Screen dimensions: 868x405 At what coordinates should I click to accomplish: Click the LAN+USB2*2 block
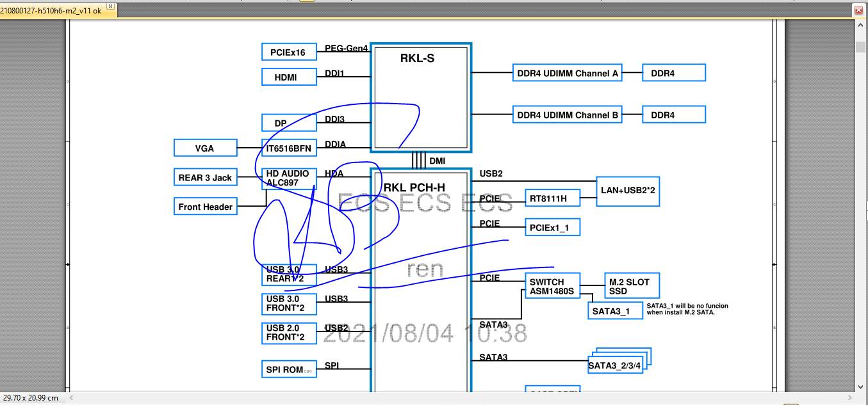coord(628,191)
